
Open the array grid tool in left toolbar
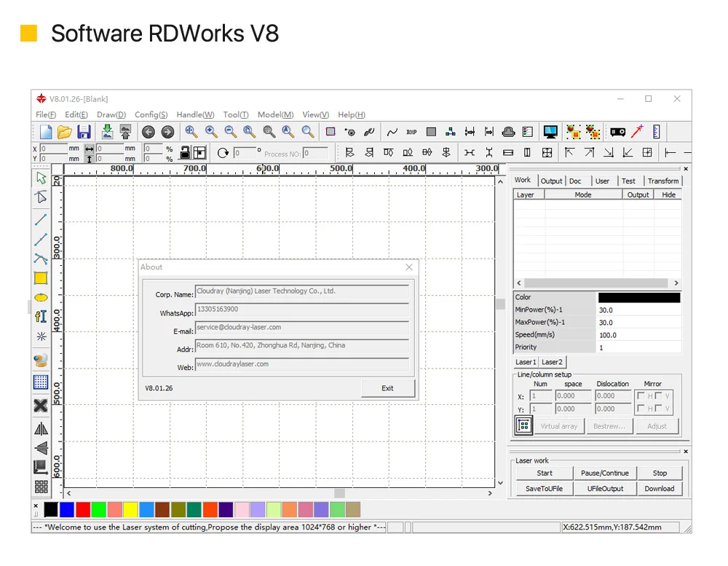[x=41, y=487]
